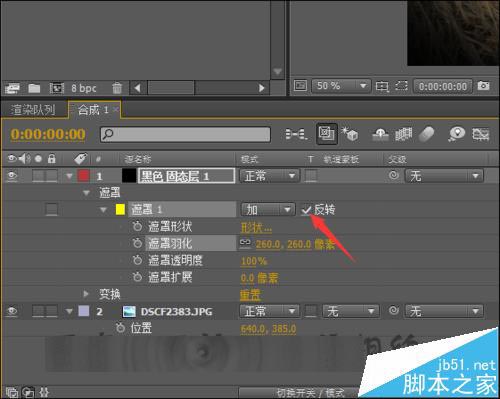500x399 pixels.
Task: Collapse layer 1 properties triangle
Action: pyautogui.click(x=69, y=176)
